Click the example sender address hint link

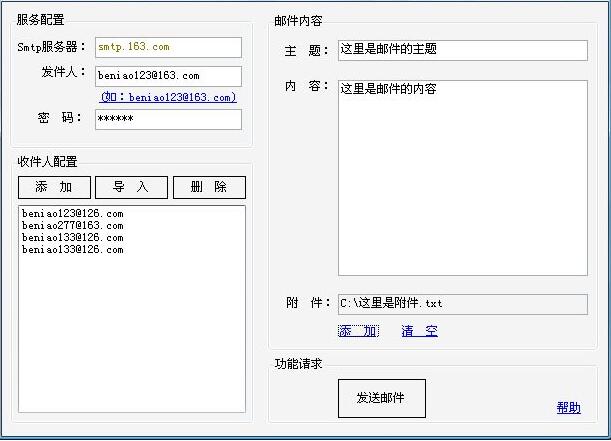click(168, 97)
